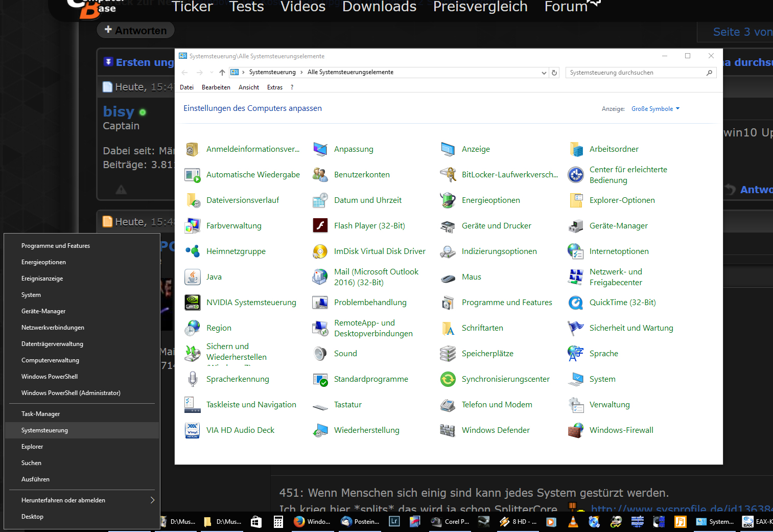Screen dimensions: 773x532
Task: Click the Speicherplätze icon
Action: (448, 354)
